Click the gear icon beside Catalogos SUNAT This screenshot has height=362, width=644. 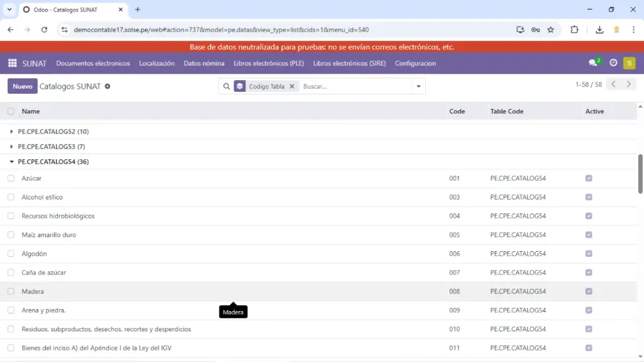pyautogui.click(x=108, y=86)
